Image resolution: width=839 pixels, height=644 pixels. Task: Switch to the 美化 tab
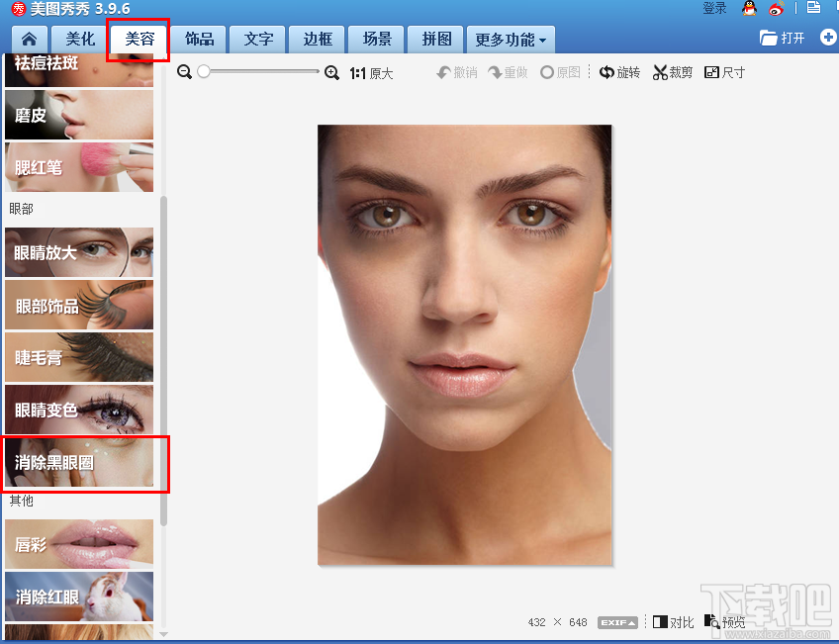point(80,39)
